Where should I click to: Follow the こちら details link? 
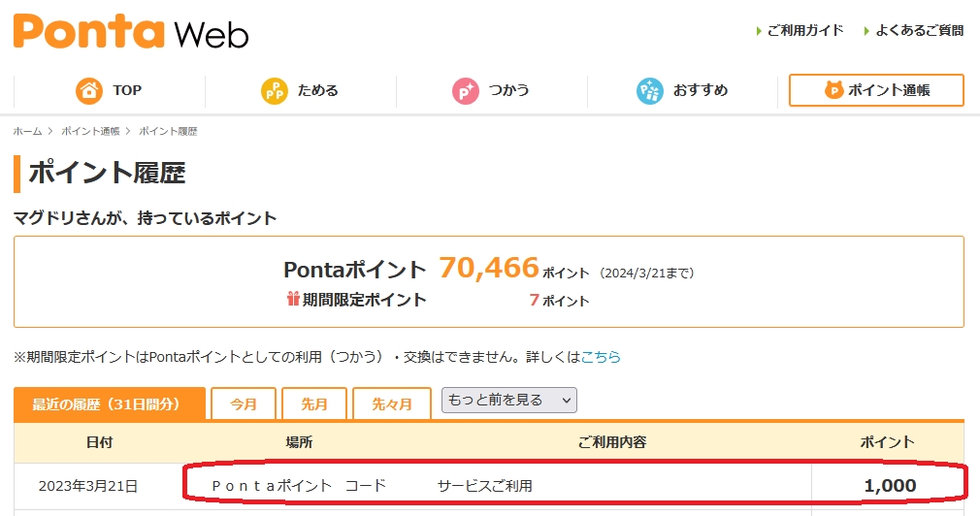point(601,357)
